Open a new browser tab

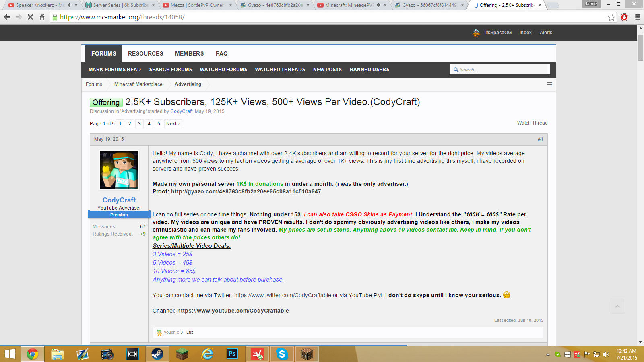coord(553,5)
